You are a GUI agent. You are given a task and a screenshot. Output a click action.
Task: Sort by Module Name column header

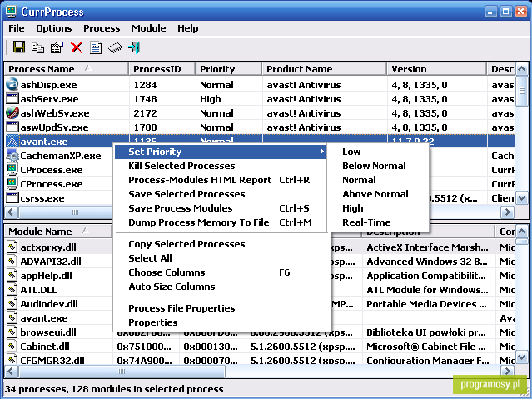[x=58, y=232]
